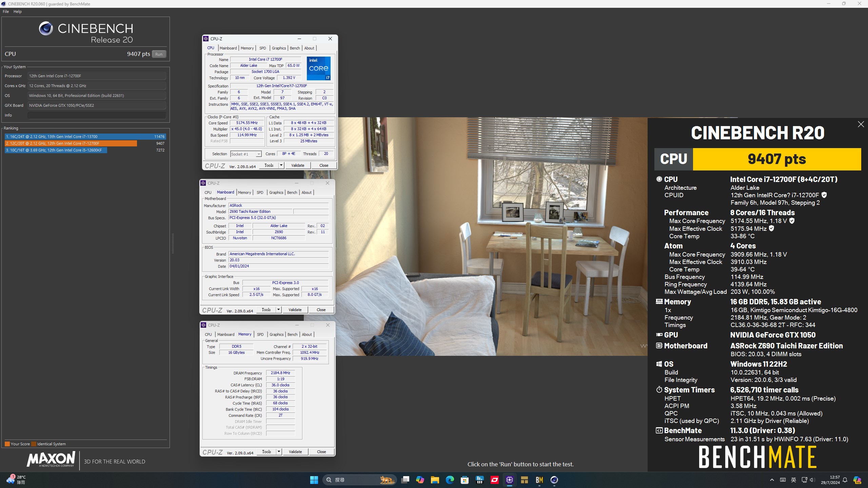
Task: Open Graphics tab in bottom CPU-Z window
Action: click(x=277, y=334)
